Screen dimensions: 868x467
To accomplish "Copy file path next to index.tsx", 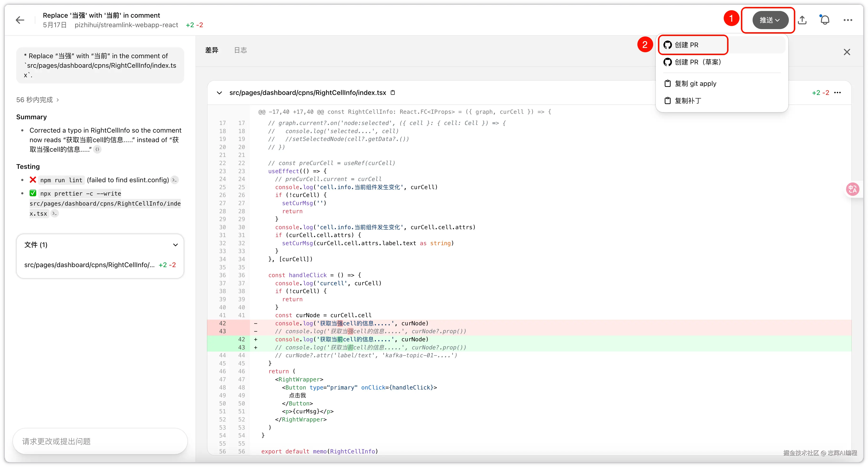I will 393,93.
